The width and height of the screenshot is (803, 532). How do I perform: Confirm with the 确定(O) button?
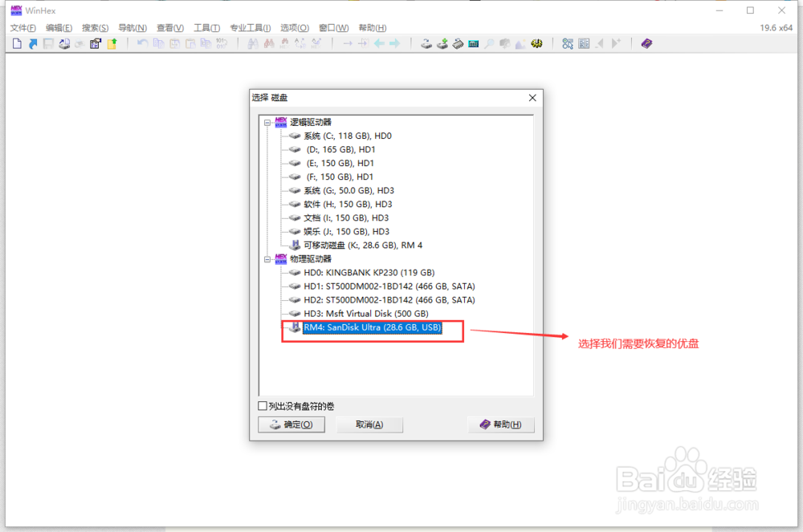coord(291,424)
